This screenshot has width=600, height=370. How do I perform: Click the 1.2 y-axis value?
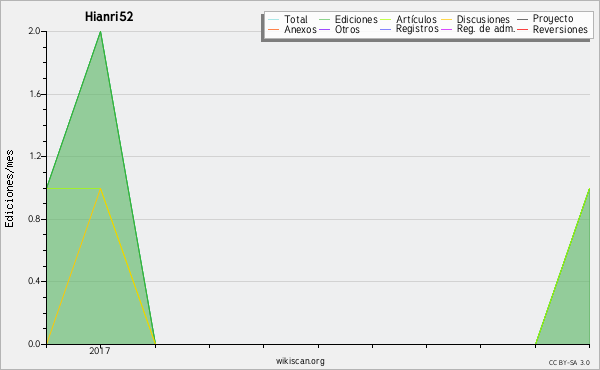click(x=35, y=156)
